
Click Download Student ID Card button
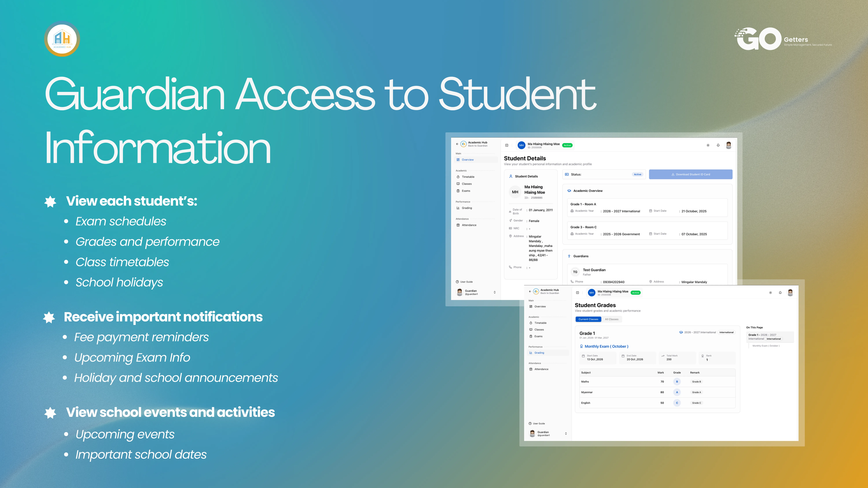coord(690,175)
